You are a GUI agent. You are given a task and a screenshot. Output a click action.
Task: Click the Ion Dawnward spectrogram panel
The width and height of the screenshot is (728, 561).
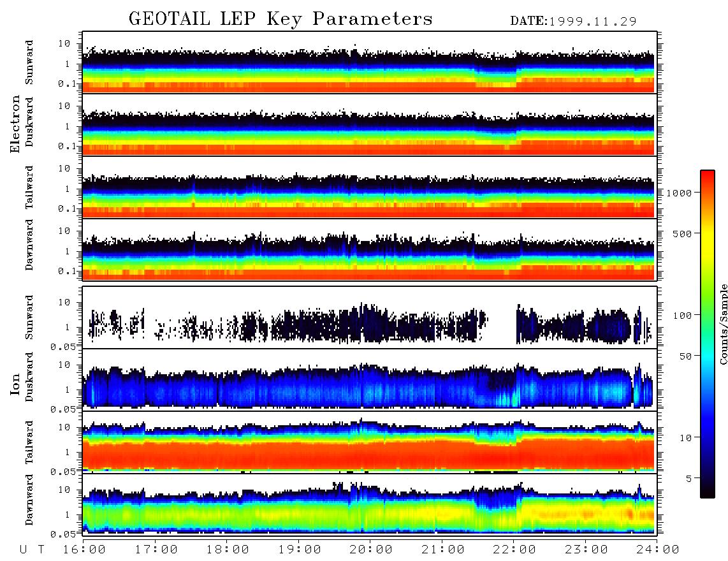click(x=370, y=504)
